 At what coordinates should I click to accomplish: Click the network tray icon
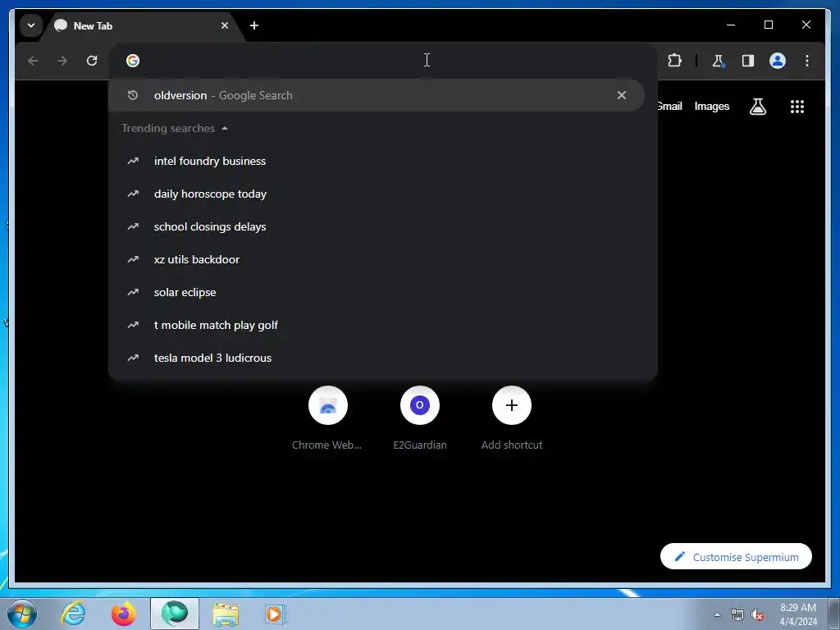pos(737,614)
